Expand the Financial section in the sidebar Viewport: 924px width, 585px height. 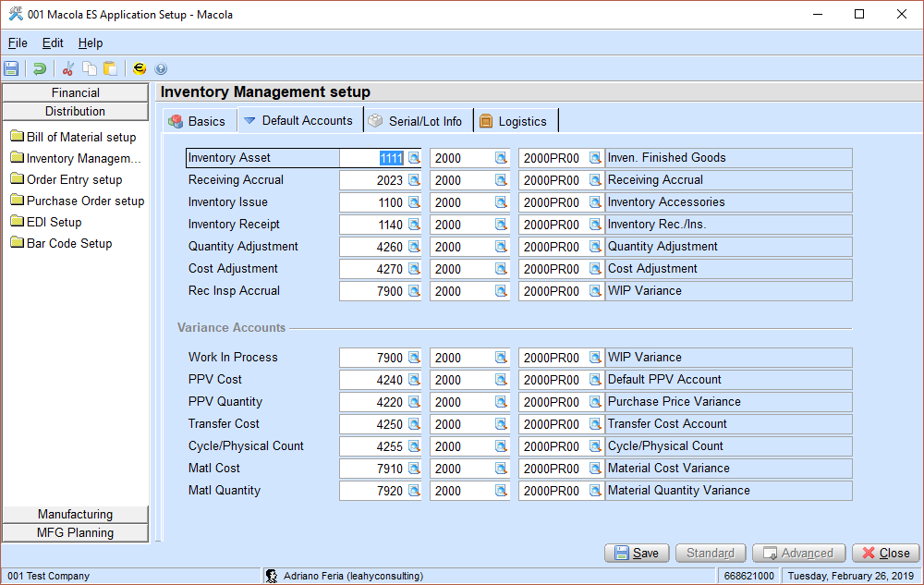(x=76, y=92)
